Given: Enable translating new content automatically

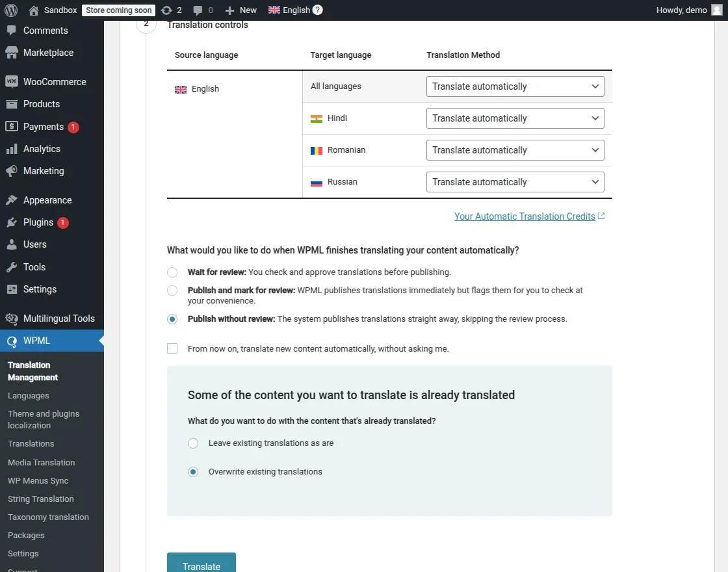Looking at the screenshot, I should pos(172,348).
